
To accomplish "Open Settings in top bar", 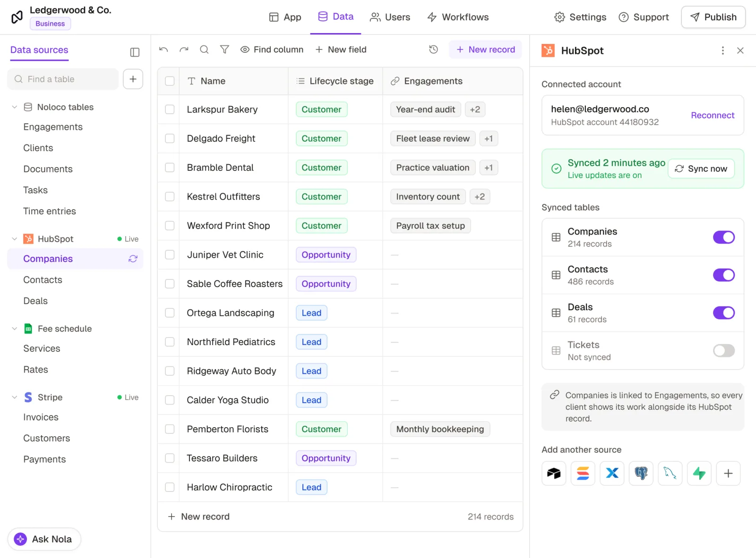I will point(580,17).
